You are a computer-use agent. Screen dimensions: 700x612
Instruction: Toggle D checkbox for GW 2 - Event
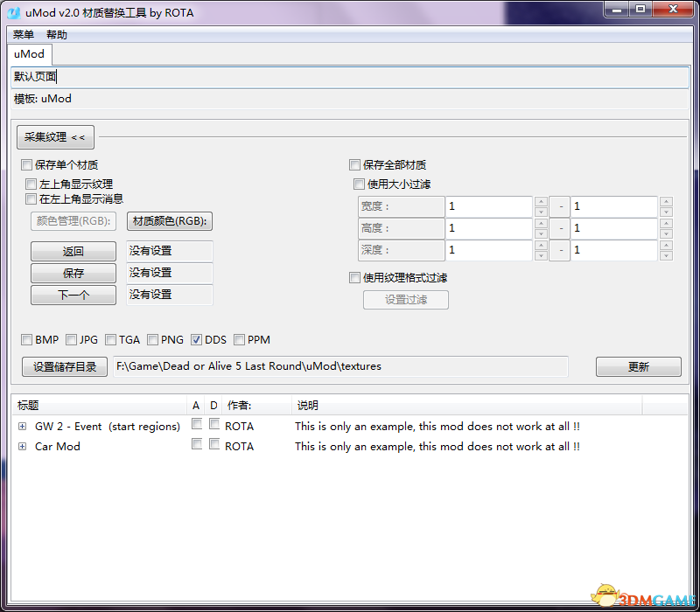(x=214, y=424)
